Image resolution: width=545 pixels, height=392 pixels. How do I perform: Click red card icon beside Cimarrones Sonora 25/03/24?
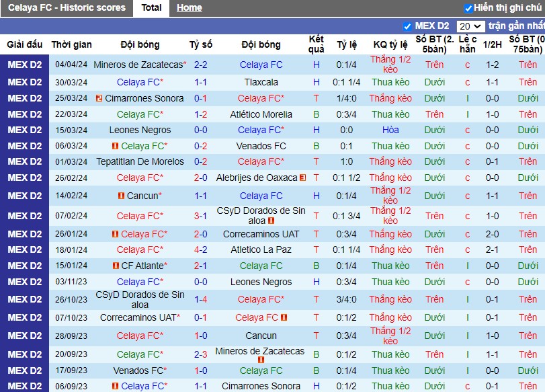[99, 98]
